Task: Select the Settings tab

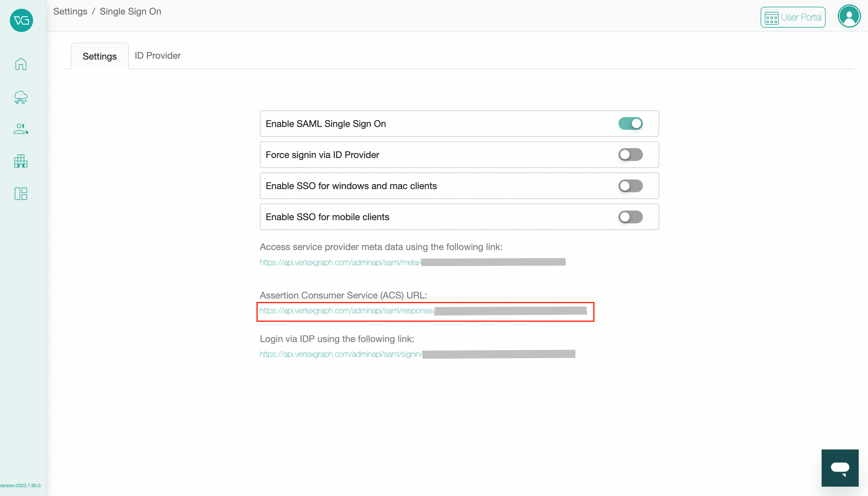Action: pos(99,56)
